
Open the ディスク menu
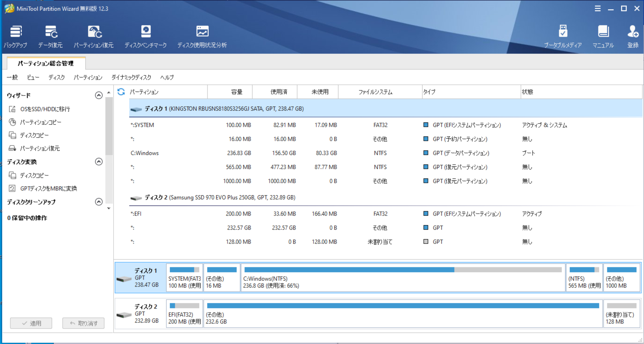56,78
